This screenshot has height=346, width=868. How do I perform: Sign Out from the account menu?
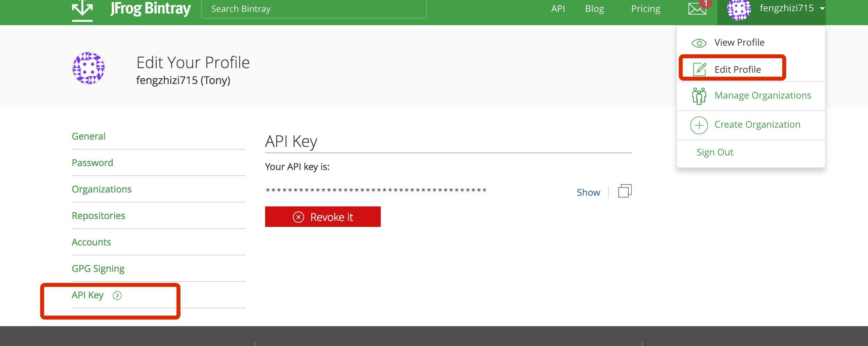(x=715, y=152)
